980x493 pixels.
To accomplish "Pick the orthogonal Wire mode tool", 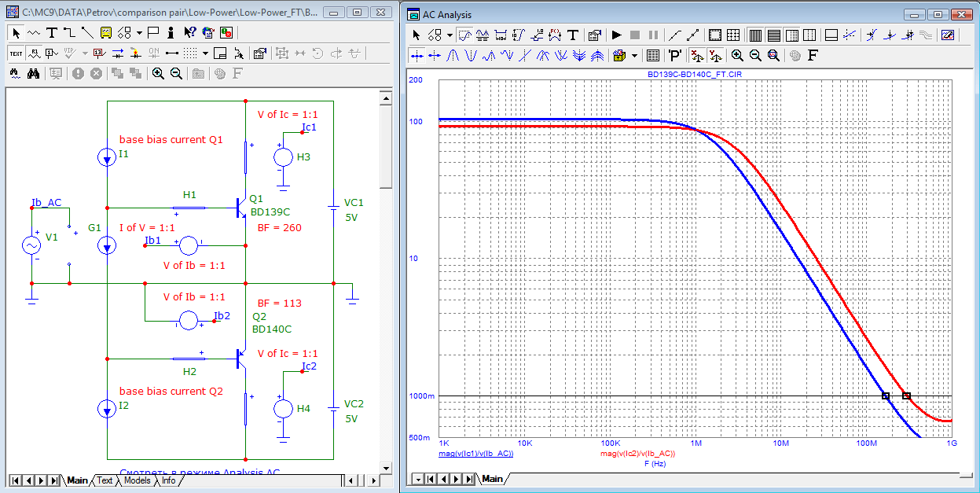I will click(68, 32).
